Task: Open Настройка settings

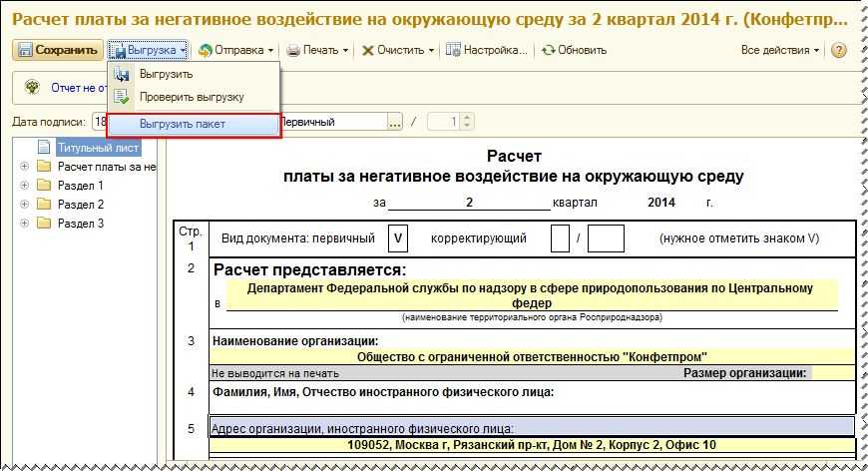Action: (x=487, y=50)
